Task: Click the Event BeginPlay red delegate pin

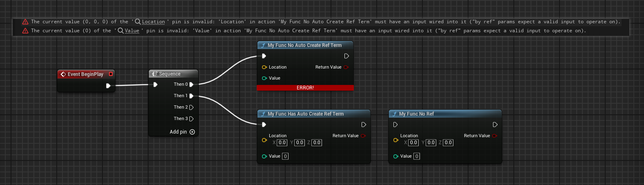Action: [111, 74]
